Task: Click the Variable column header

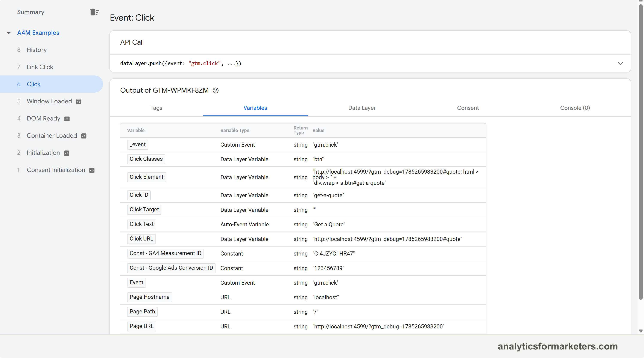Action: (136, 130)
